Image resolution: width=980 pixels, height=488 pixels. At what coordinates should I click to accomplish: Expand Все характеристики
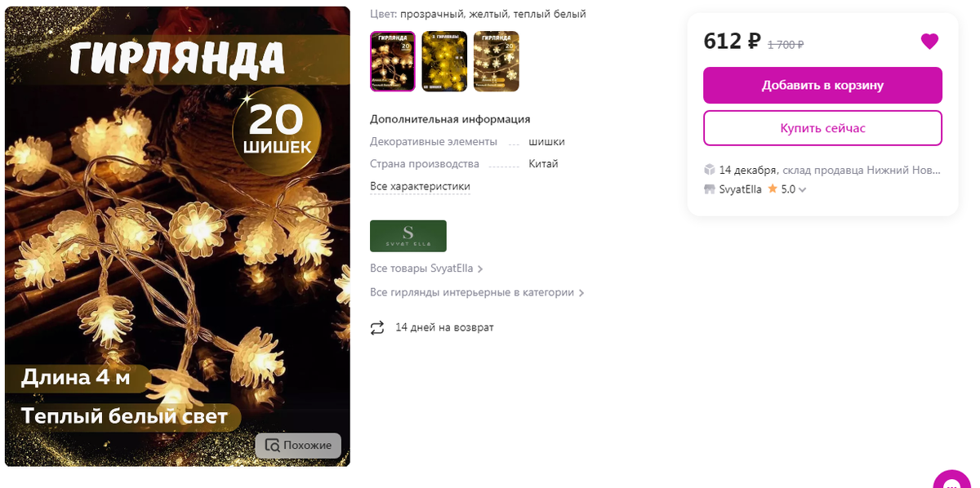pyautogui.click(x=420, y=187)
